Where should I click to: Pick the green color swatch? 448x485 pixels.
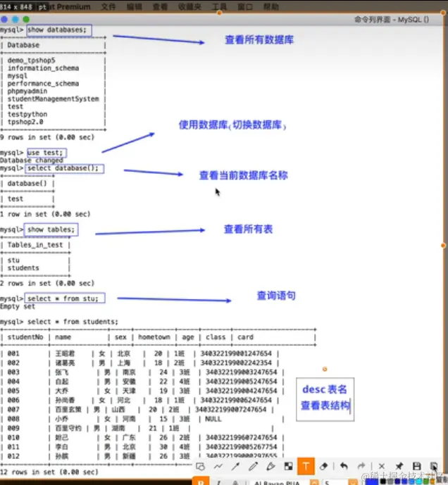pyautogui.click(x=425, y=482)
